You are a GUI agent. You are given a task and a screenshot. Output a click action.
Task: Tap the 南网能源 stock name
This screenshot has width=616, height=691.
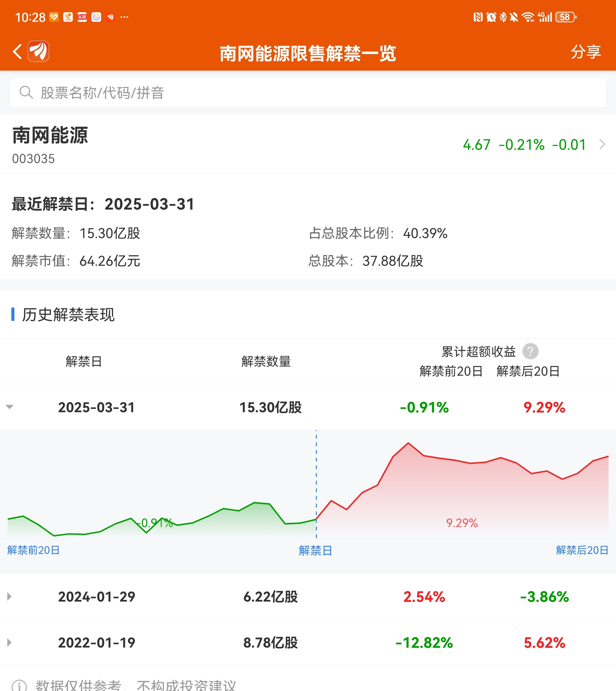(x=50, y=135)
